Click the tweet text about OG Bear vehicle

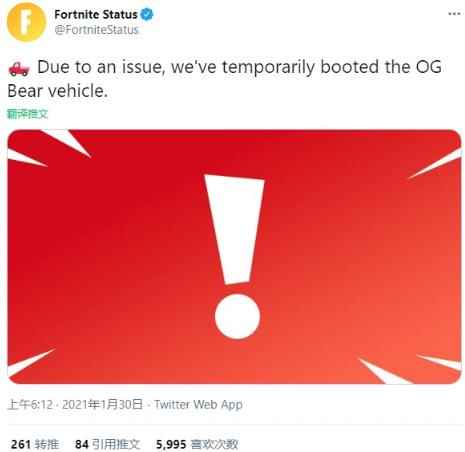[224, 79]
